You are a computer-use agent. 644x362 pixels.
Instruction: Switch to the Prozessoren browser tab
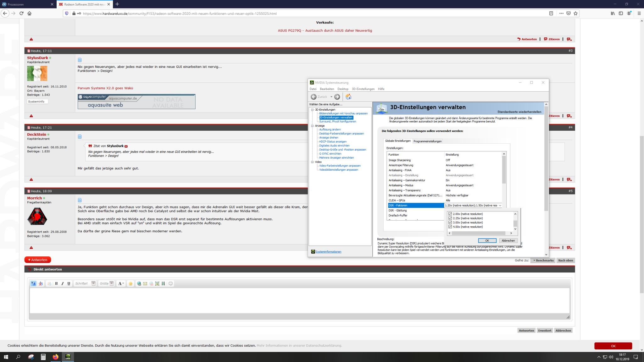[x=28, y=4]
